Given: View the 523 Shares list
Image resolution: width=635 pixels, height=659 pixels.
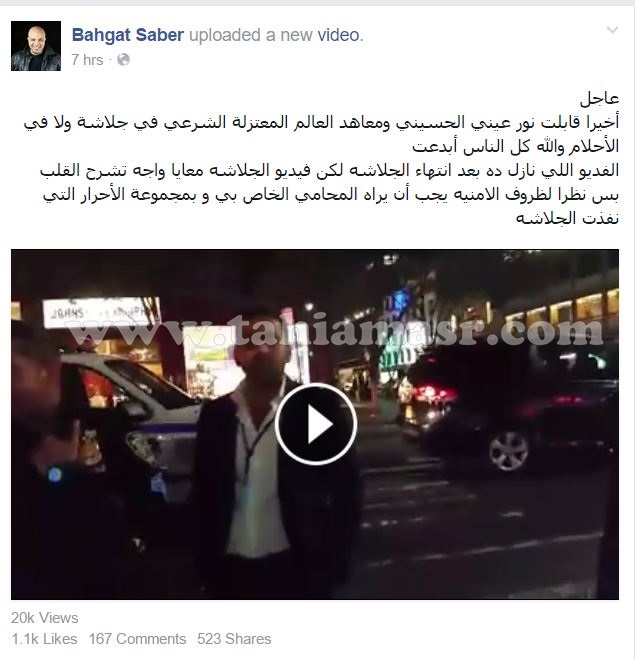Looking at the screenshot, I should click(x=234, y=639).
